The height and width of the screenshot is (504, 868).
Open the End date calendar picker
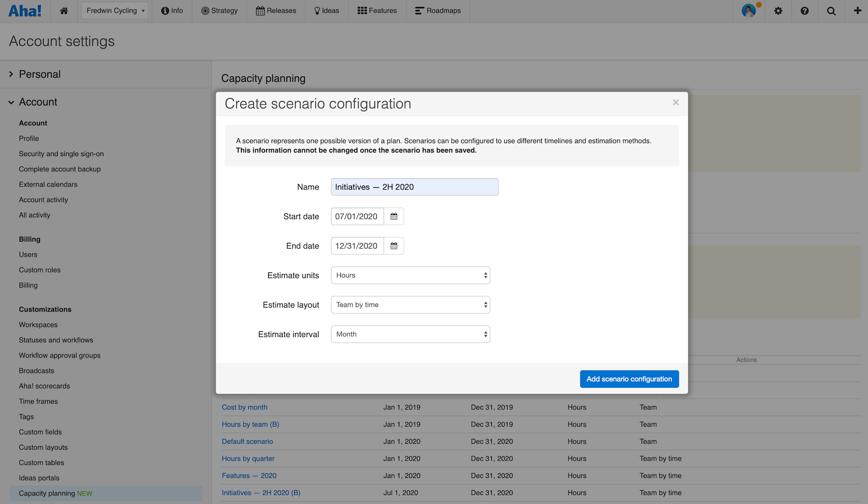coord(394,246)
